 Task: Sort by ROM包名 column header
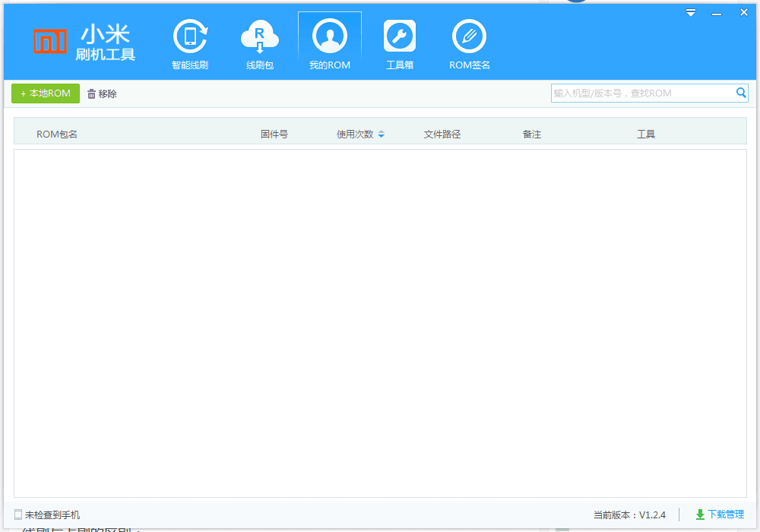coord(57,135)
